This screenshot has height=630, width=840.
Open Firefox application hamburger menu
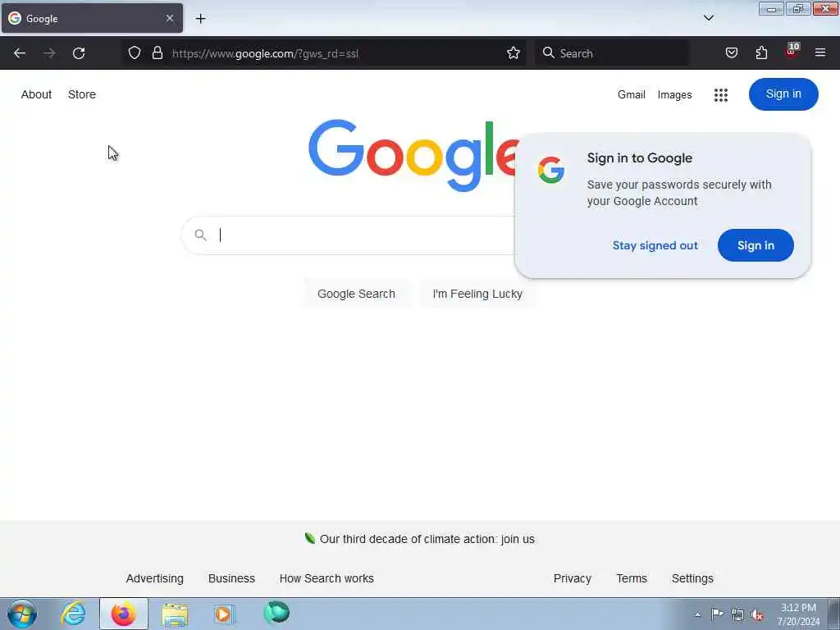pos(820,52)
